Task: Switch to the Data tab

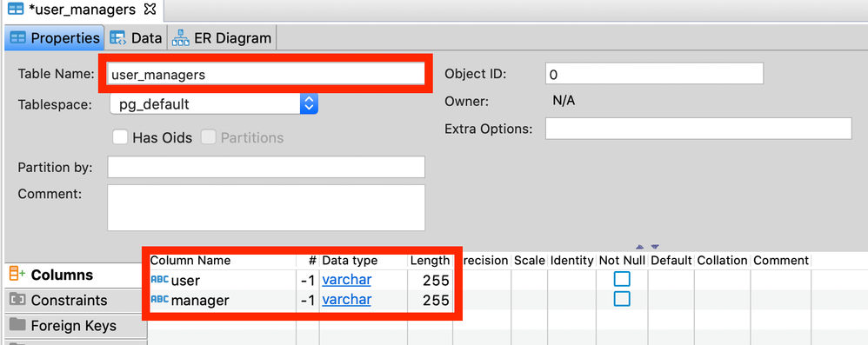Action: pos(136,38)
